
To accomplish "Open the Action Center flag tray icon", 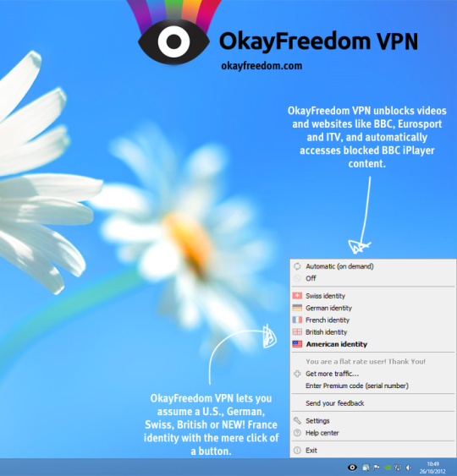I will coord(377,468).
